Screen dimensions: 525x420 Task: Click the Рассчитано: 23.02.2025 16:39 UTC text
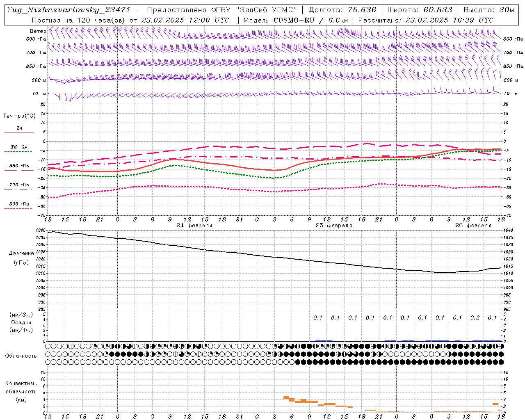(426, 20)
